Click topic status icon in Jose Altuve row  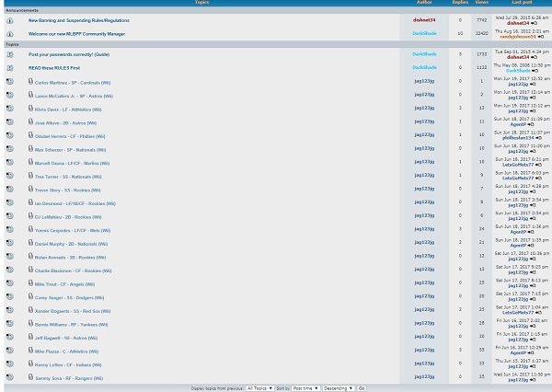coord(10,121)
